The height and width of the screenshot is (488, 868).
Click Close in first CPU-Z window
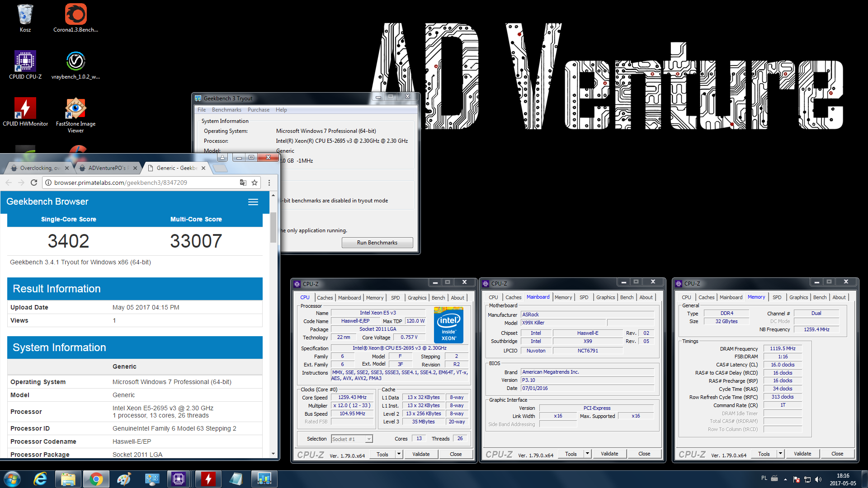coord(456,454)
